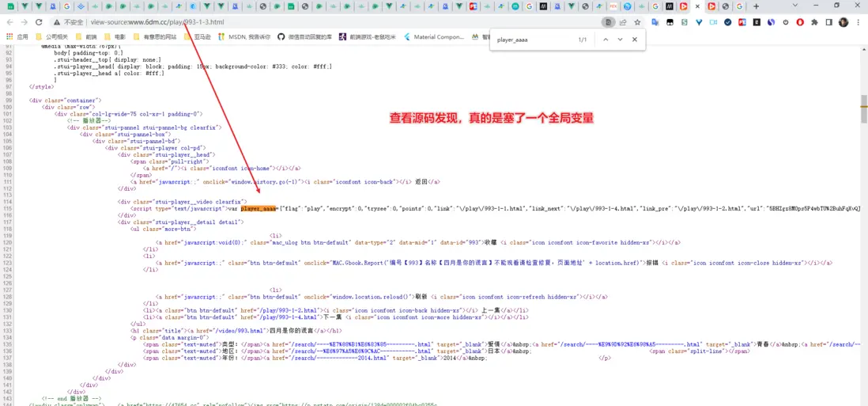Jump to next find result
This screenshot has width=868, height=406.
coord(620,40)
